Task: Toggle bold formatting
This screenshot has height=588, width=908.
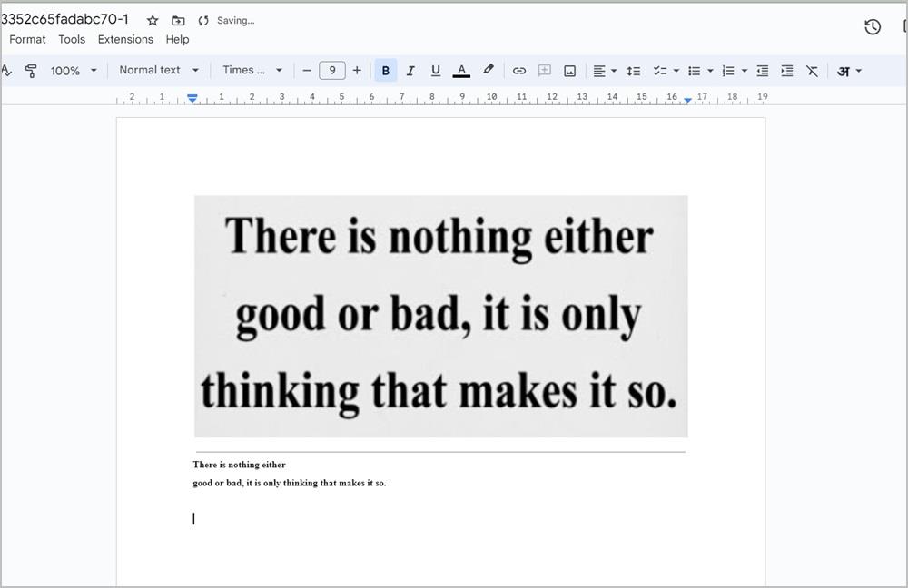Action: pyautogui.click(x=386, y=71)
